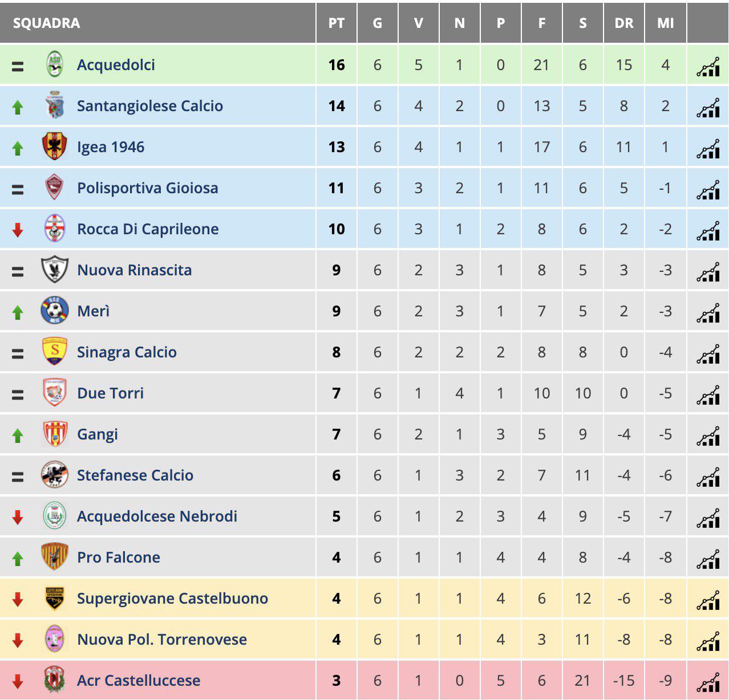Screen dimensions: 729x700
Task: Open the trend chart icon for Igea 1946
Action: tap(708, 148)
